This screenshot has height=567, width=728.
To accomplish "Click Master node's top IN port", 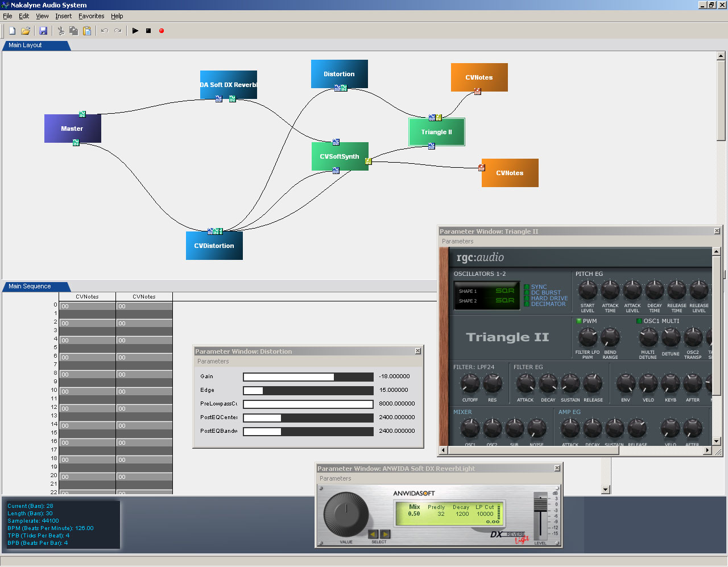I will coord(82,114).
